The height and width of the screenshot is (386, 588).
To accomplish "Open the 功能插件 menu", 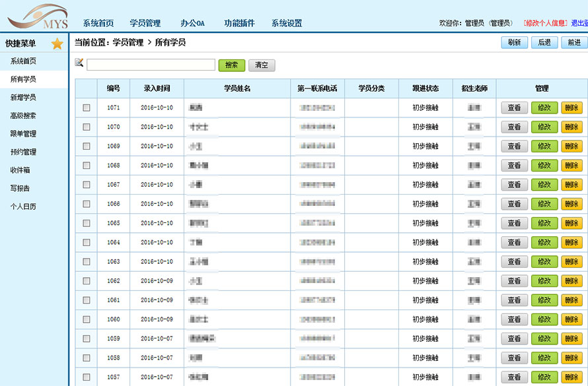I will (239, 23).
